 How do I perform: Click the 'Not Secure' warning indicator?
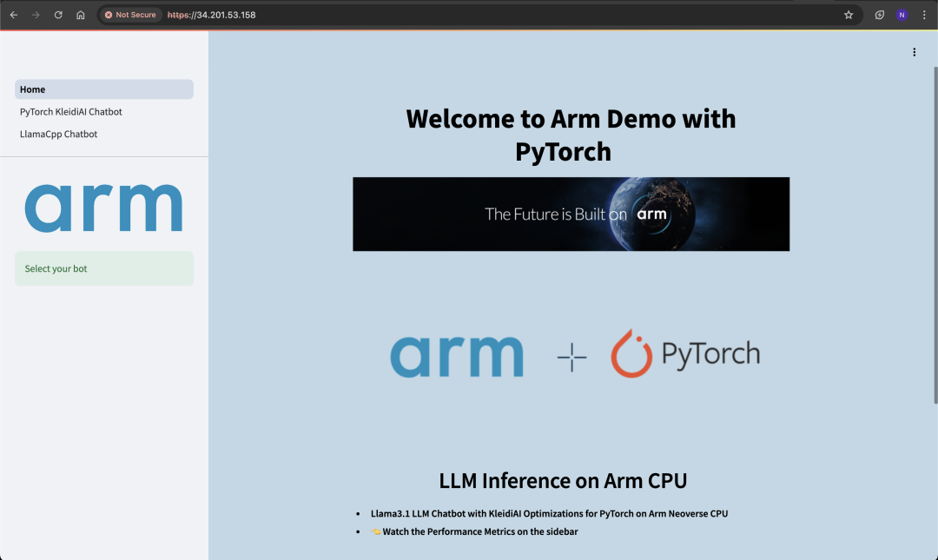click(130, 15)
